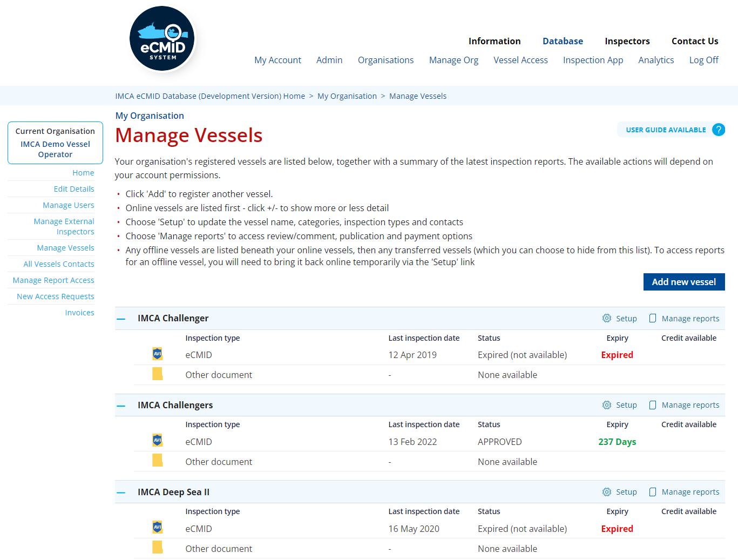Viewport: 738px width, 560px height.
Task: Open New Access Requests in the sidebar
Action: (56, 296)
